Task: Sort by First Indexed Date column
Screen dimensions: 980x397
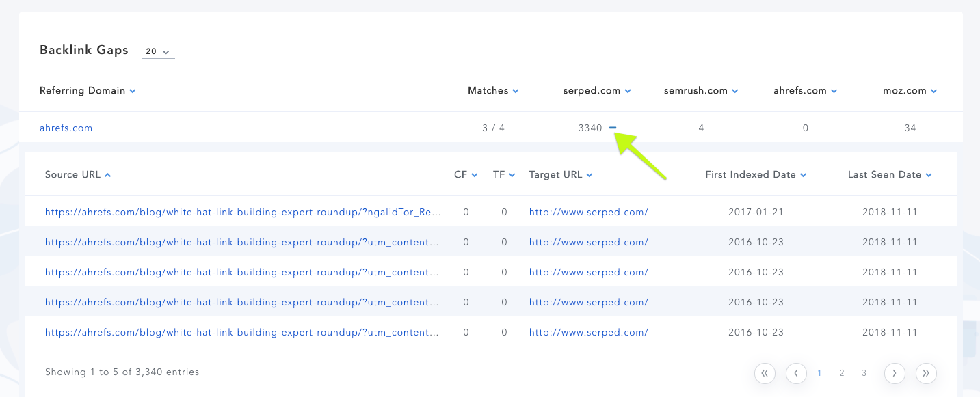Action: [756, 174]
